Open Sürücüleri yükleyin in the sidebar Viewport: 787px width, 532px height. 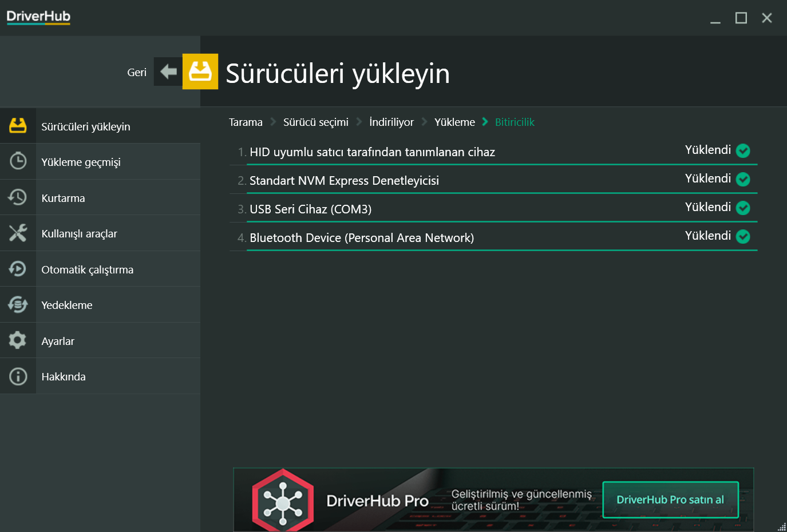(x=100, y=126)
